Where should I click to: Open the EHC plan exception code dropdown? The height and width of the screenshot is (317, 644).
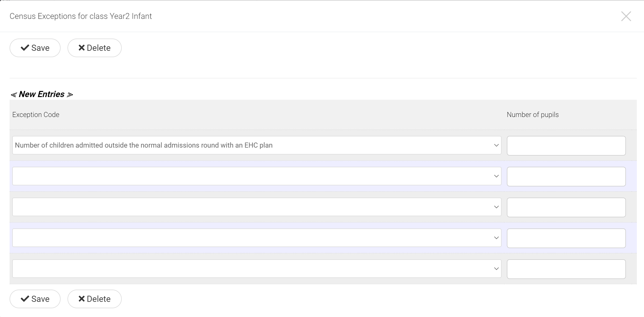[256, 145]
